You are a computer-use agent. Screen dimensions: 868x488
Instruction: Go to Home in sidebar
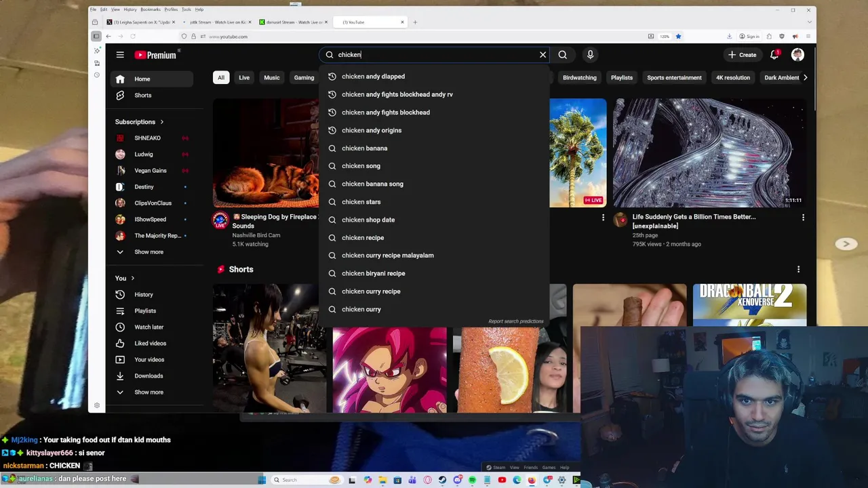(152, 79)
